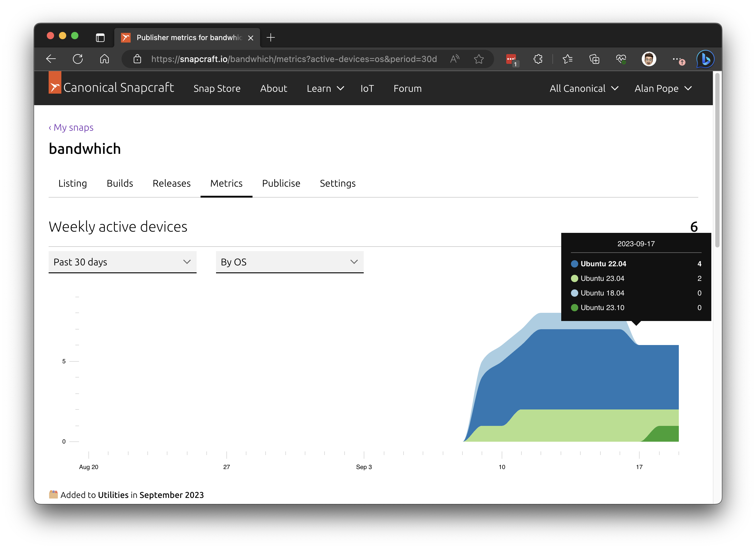The height and width of the screenshot is (549, 756).
Task: Open the Extensions puzzle piece icon
Action: pyautogui.click(x=538, y=59)
